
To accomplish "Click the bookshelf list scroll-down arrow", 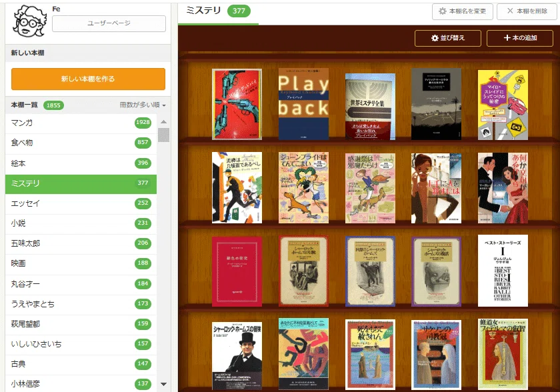I will (x=163, y=384).
